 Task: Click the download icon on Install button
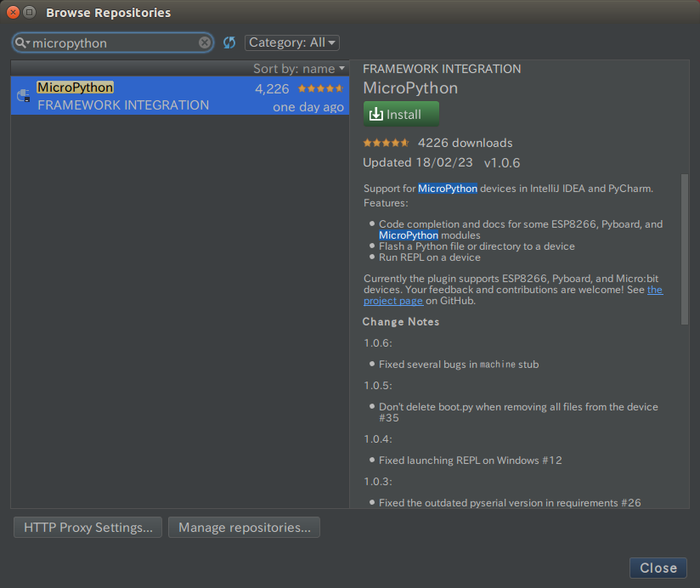coord(375,115)
